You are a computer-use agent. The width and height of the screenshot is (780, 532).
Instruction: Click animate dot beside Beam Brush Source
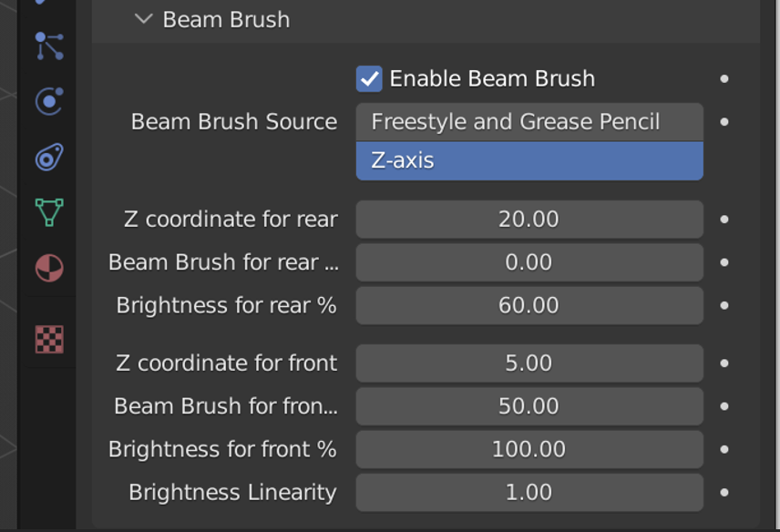click(x=724, y=122)
